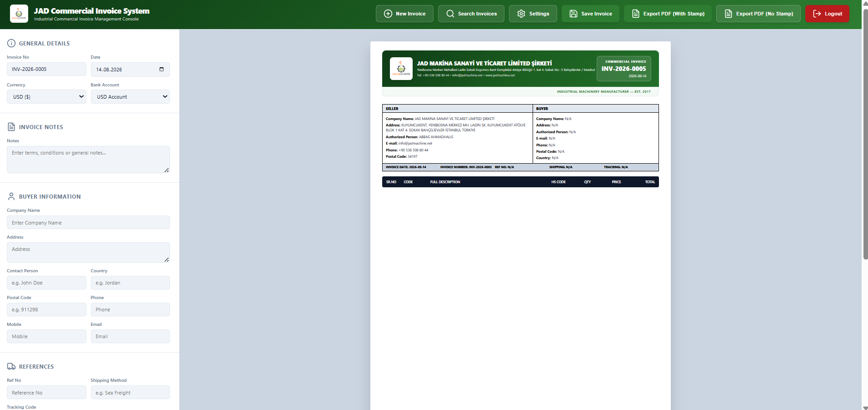Focus the Phone input field
The width and height of the screenshot is (868, 410).
click(130, 310)
